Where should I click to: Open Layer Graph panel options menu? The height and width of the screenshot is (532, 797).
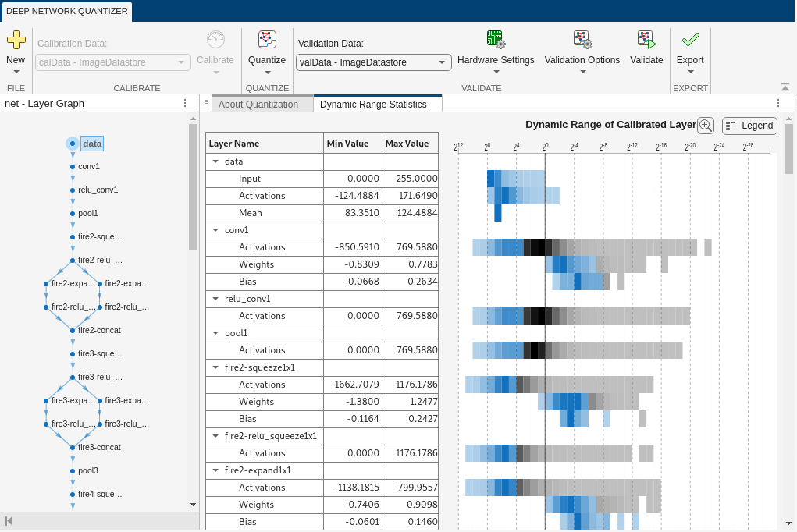(185, 103)
